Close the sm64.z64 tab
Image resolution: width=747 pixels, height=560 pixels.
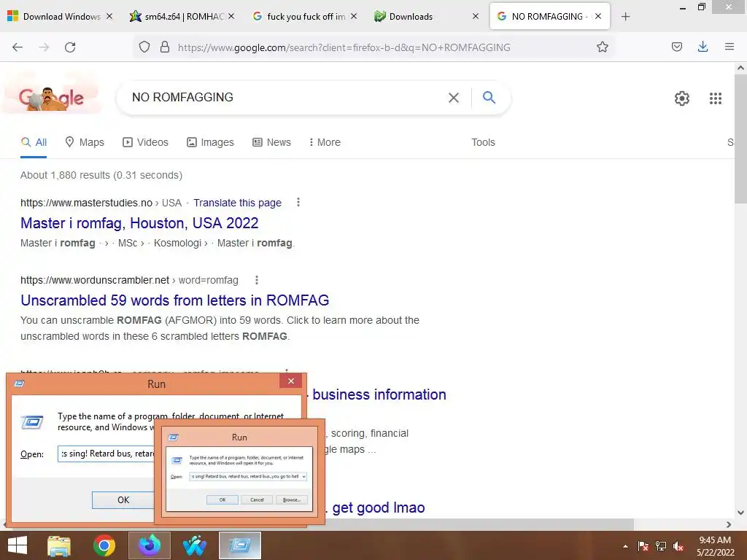coord(231,16)
